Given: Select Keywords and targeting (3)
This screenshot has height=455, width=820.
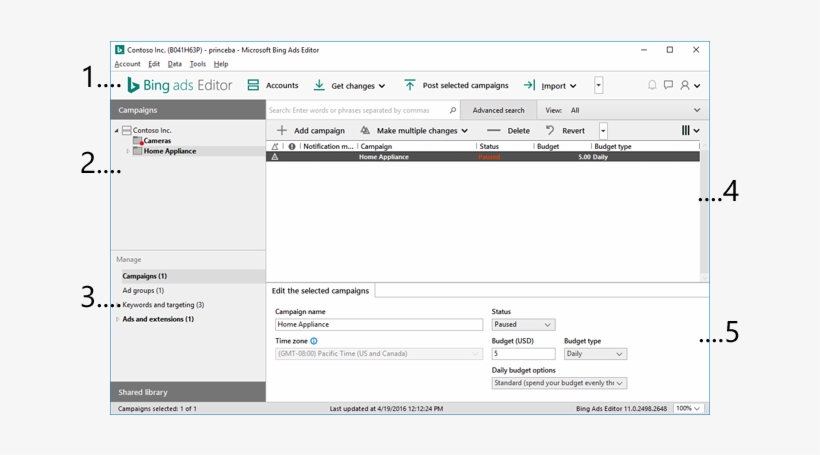Looking at the screenshot, I should click(x=163, y=305).
